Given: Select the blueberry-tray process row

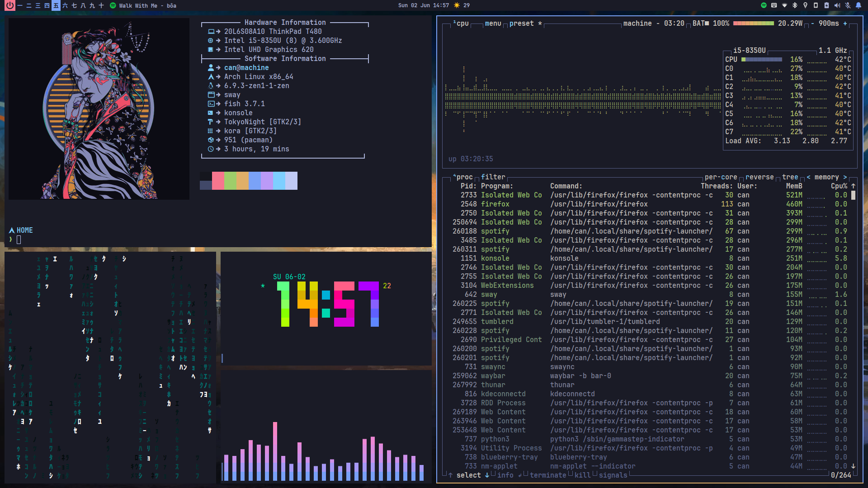Looking at the screenshot, I should click(648, 457).
